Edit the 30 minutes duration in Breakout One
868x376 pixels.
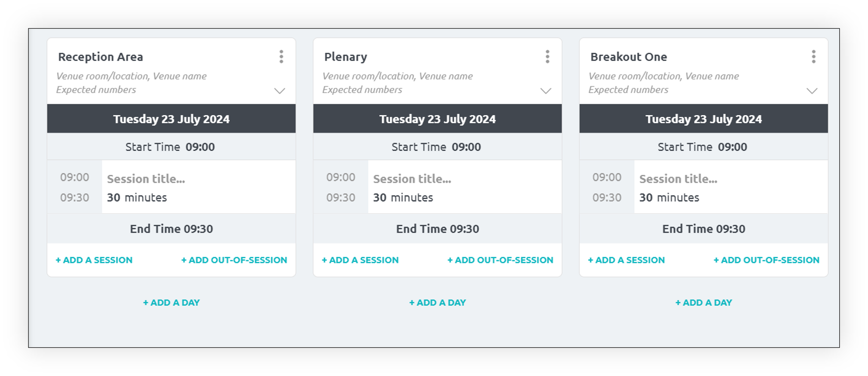(669, 197)
